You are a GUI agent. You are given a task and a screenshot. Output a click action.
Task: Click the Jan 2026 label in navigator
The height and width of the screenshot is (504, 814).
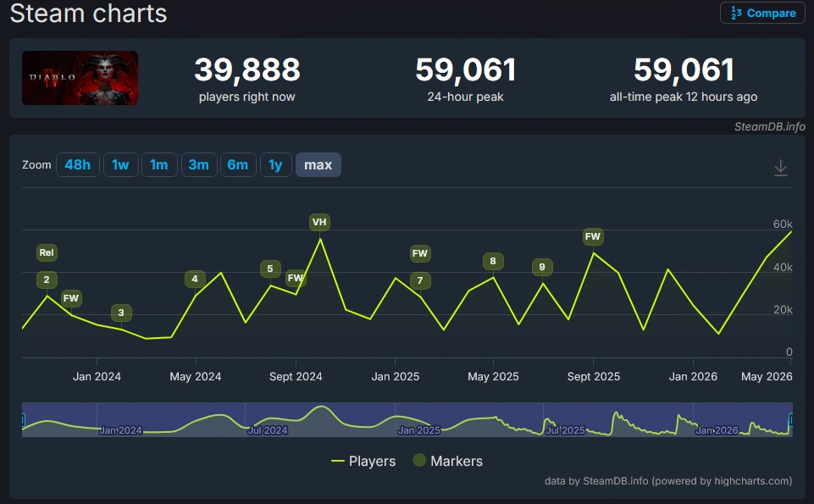click(x=717, y=430)
